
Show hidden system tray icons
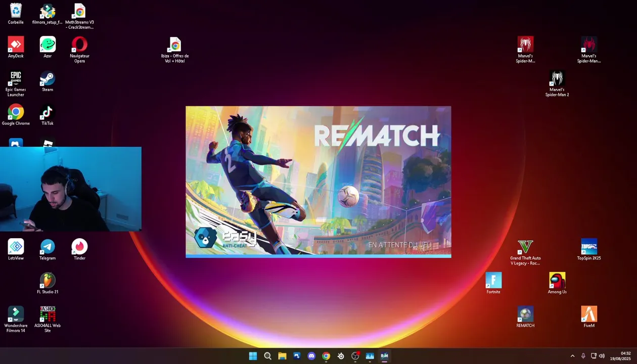[572, 356]
